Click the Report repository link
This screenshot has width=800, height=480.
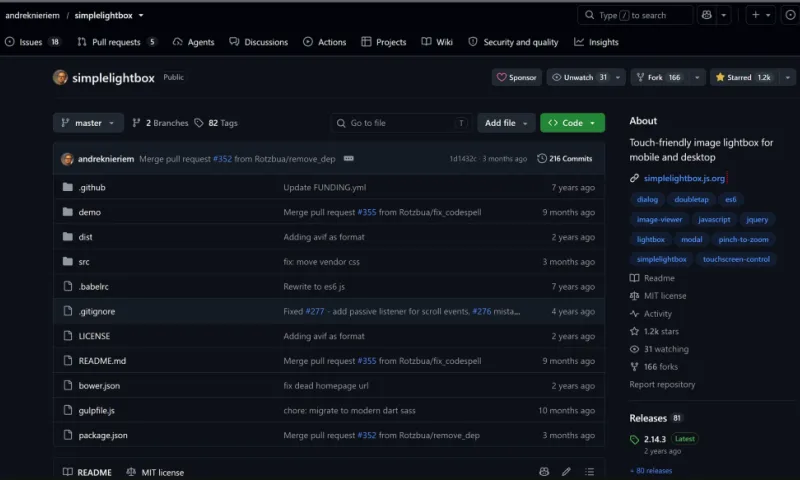(x=662, y=385)
